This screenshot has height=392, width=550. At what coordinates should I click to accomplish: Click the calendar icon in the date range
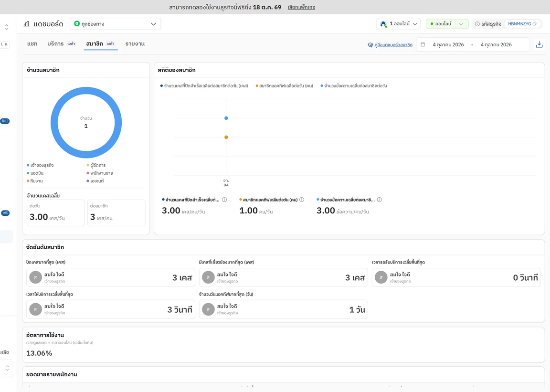(x=423, y=44)
